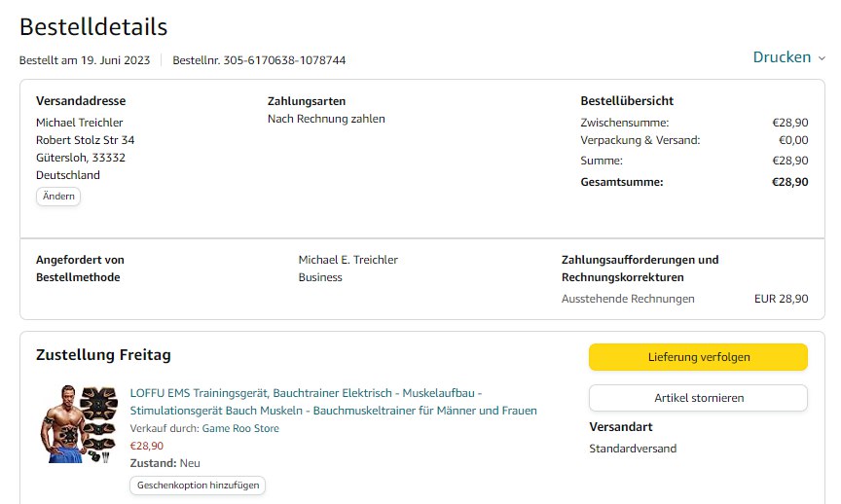The image size is (841, 504).
Task: Select the Standardversand shipping method text
Action: point(633,449)
